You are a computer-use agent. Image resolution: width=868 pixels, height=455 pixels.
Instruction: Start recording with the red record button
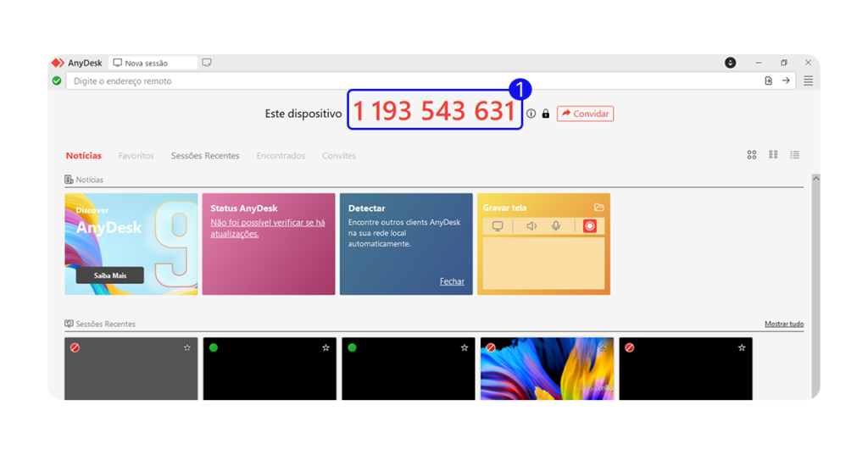[590, 226]
